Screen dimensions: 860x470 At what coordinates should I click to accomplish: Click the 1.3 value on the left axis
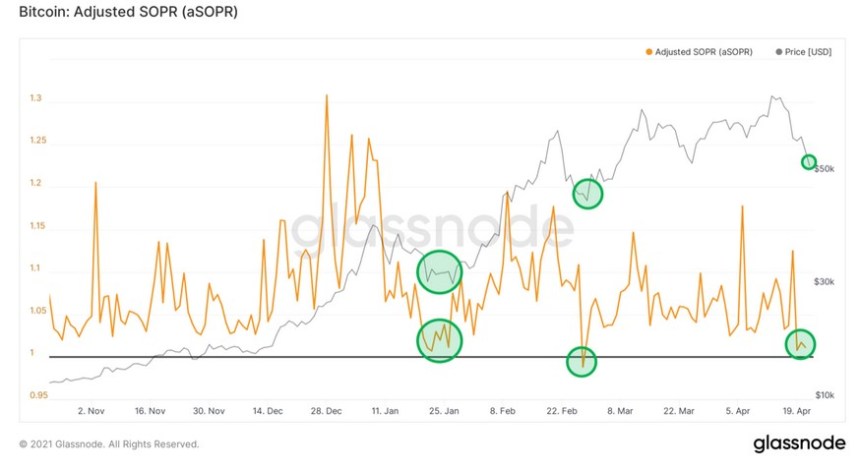pos(36,99)
